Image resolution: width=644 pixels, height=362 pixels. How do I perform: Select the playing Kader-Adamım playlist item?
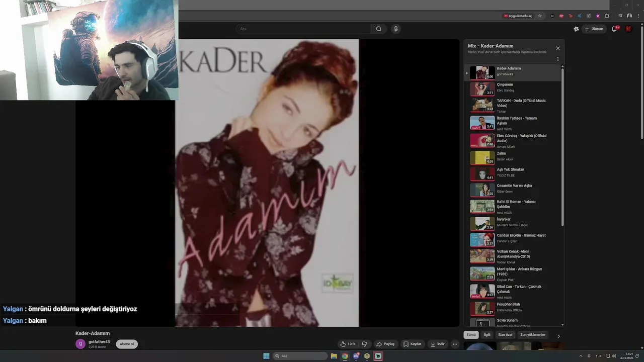[x=512, y=73]
